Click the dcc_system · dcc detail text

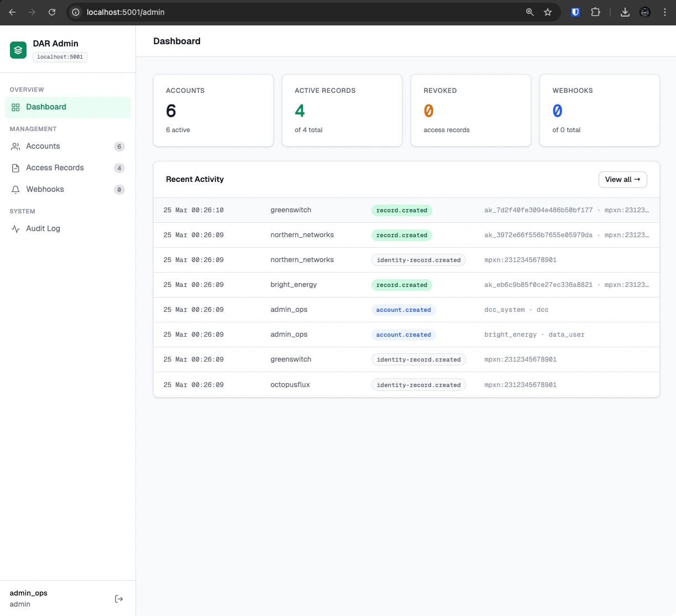pyautogui.click(x=516, y=310)
